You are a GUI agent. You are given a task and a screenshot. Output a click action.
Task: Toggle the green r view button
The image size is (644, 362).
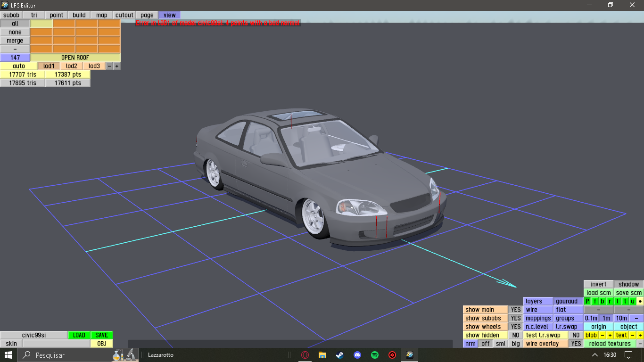(610, 301)
